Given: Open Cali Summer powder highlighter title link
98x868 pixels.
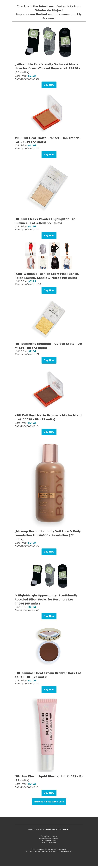Looking at the screenshot, I should point(46,221).
